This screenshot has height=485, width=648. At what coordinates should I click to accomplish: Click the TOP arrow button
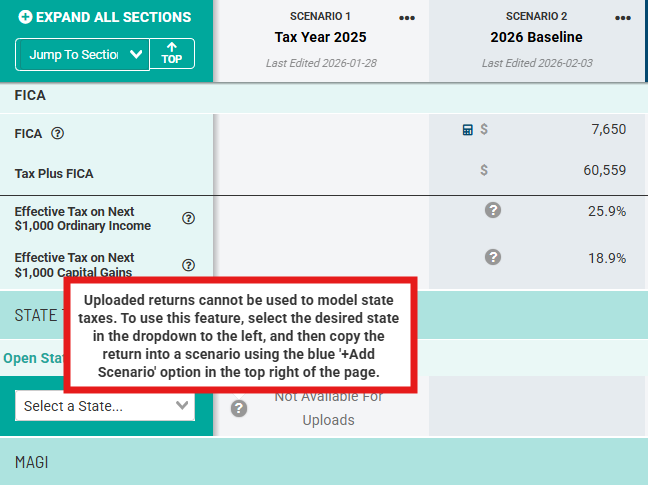(172, 54)
